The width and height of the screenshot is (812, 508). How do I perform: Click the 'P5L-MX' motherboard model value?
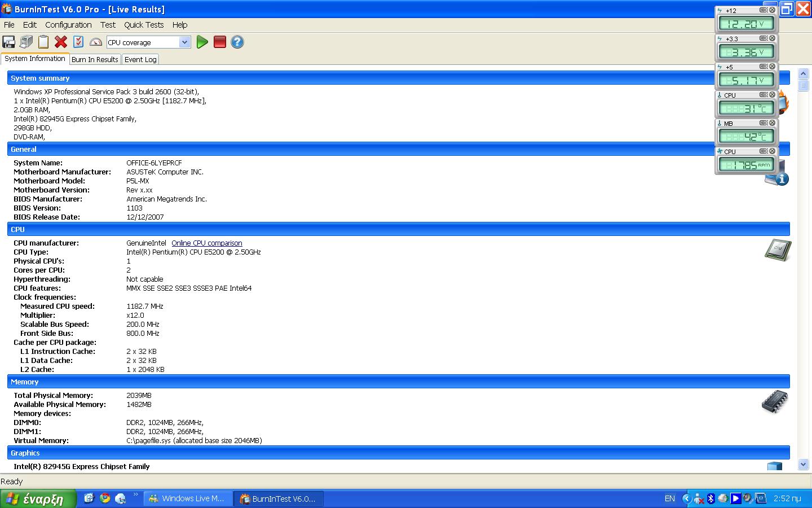pyautogui.click(x=138, y=181)
